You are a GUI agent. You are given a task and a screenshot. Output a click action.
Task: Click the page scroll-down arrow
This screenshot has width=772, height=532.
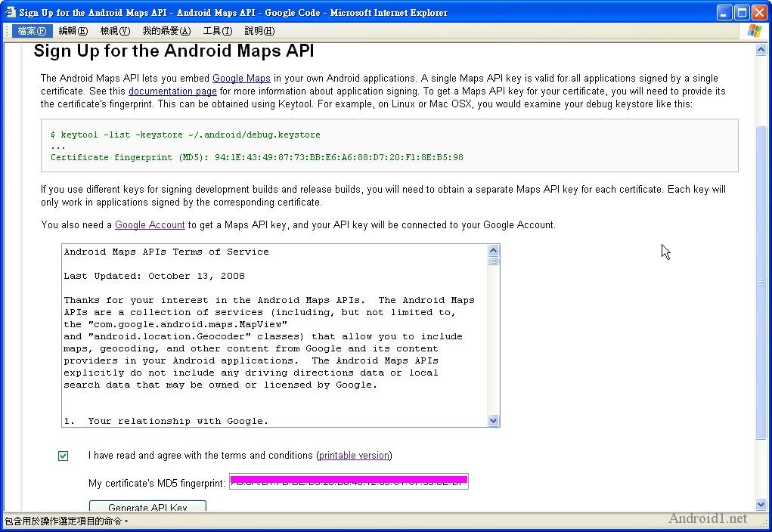761,505
